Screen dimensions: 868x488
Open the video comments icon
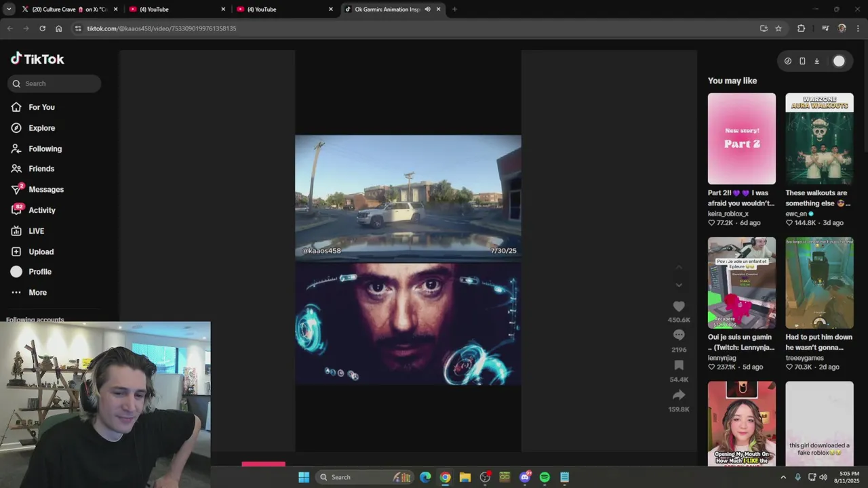point(679,335)
